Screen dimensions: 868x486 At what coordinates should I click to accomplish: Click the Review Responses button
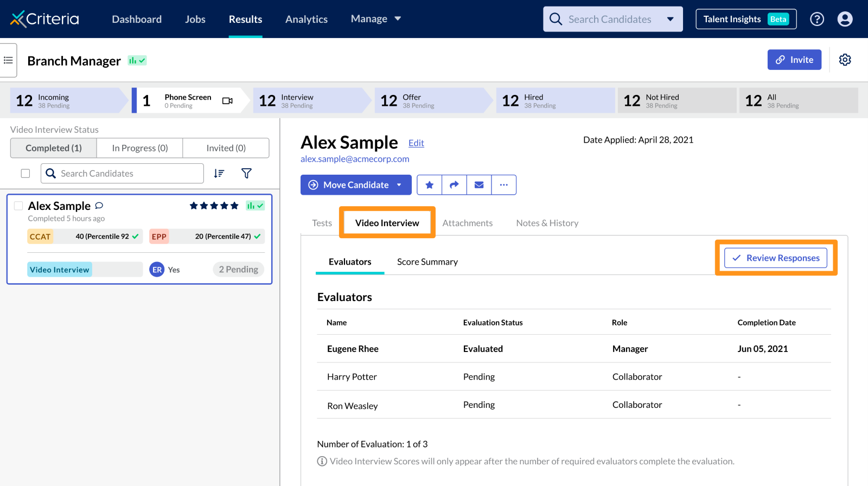click(776, 258)
